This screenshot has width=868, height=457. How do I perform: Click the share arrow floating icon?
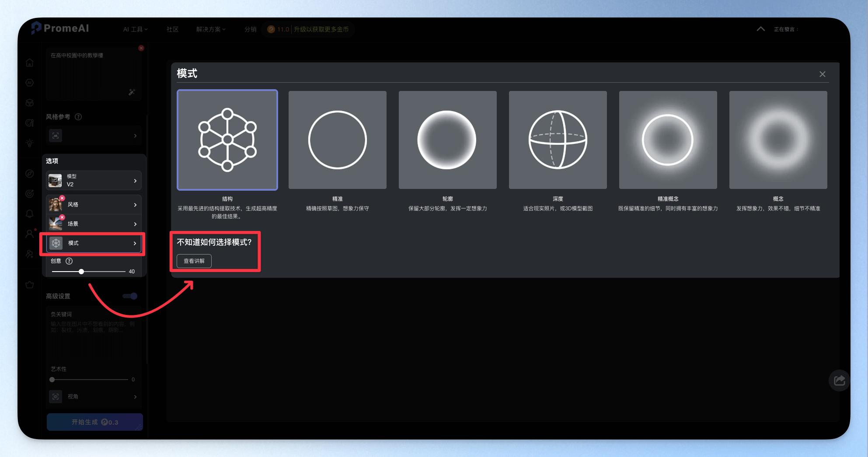(840, 380)
